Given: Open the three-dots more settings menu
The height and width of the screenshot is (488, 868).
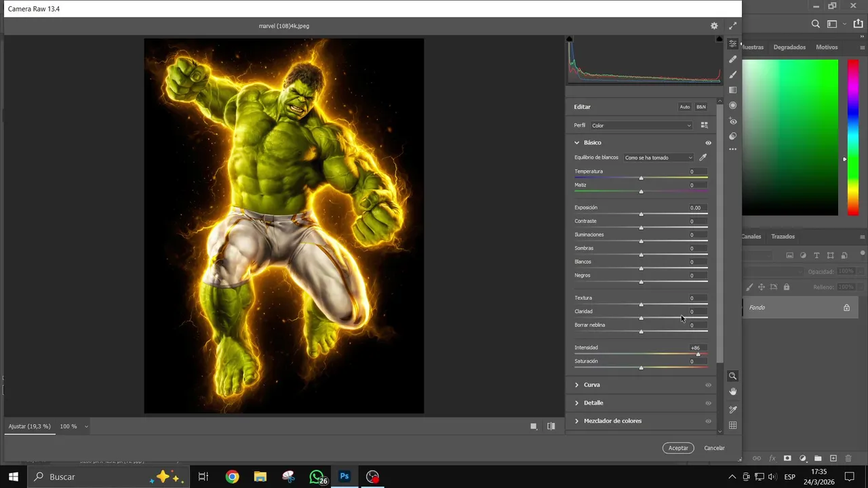Looking at the screenshot, I should click(x=732, y=149).
